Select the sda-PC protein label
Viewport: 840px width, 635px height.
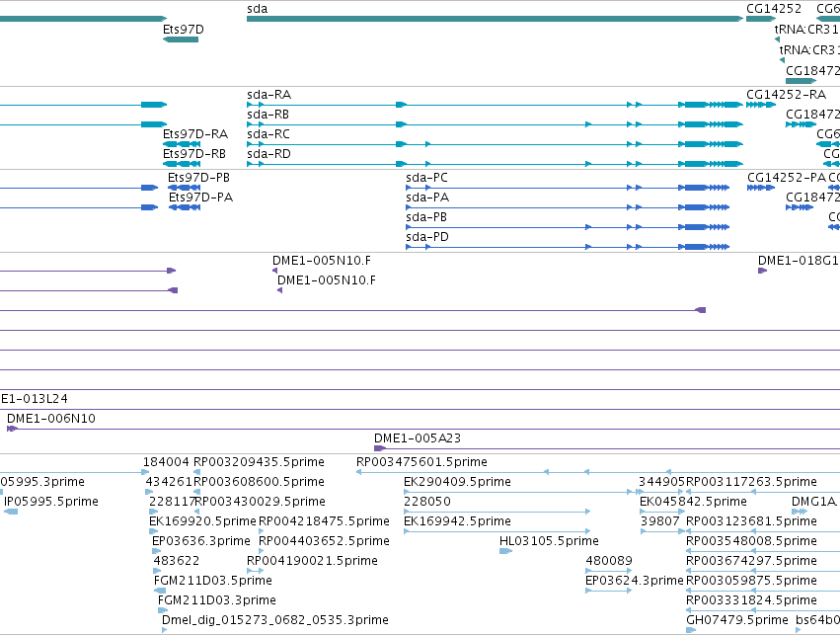click(x=427, y=178)
